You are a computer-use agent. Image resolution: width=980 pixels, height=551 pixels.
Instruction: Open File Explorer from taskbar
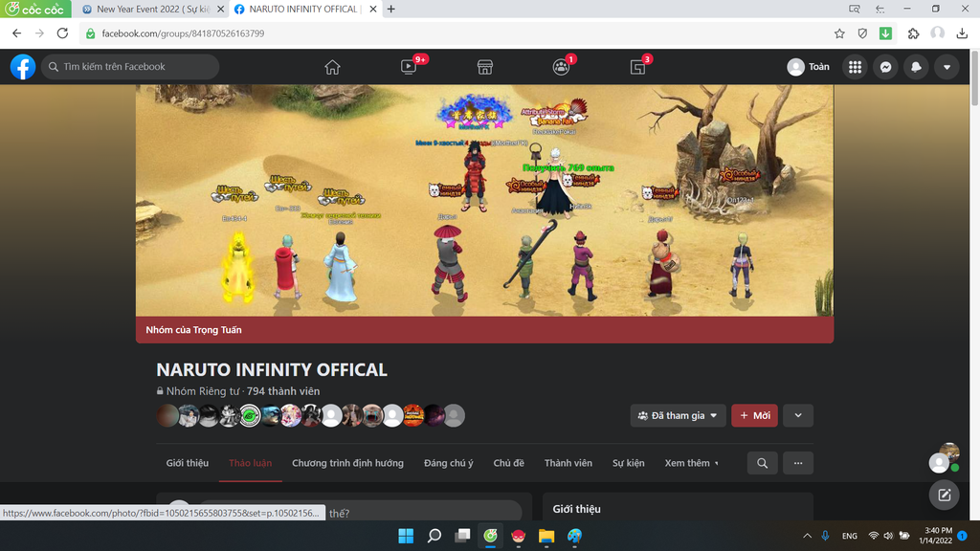point(546,536)
